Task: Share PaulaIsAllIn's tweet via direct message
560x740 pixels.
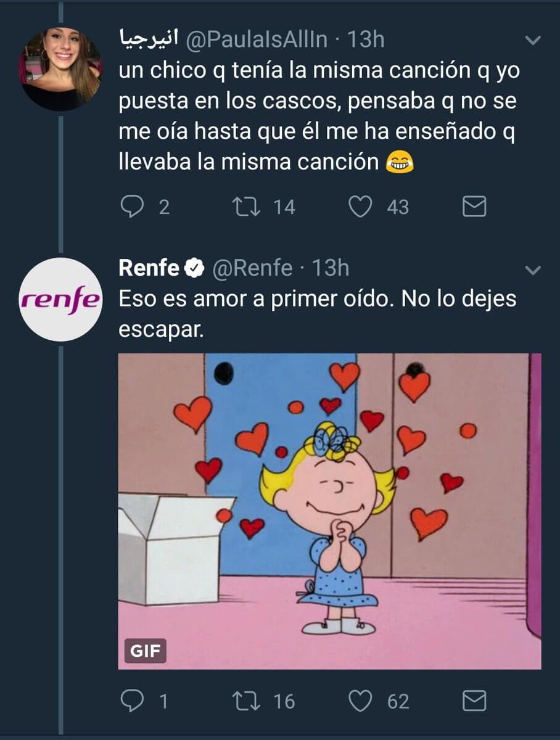Action: pos(474,208)
